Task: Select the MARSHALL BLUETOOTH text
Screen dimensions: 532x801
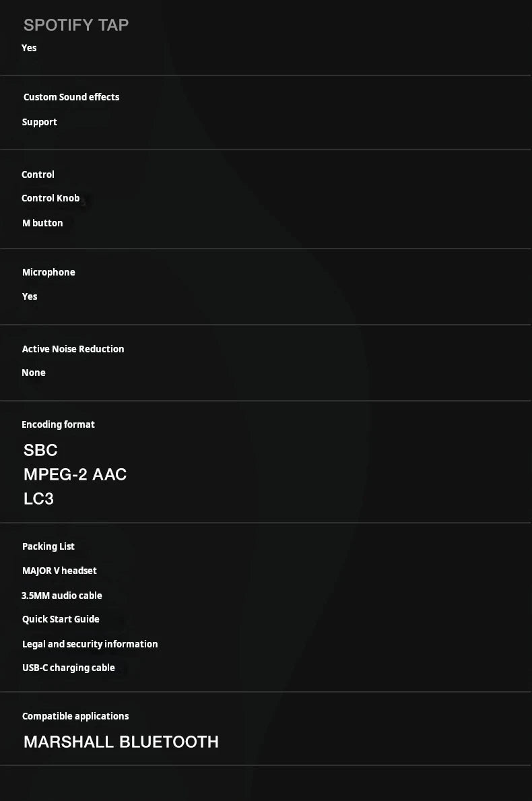Action: [121, 742]
